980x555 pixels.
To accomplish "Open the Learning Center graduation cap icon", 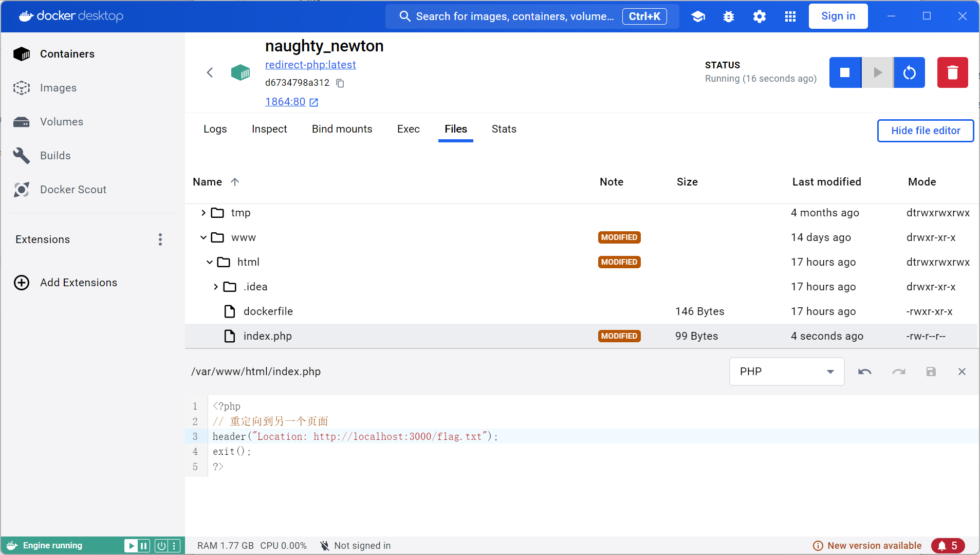I will [698, 16].
